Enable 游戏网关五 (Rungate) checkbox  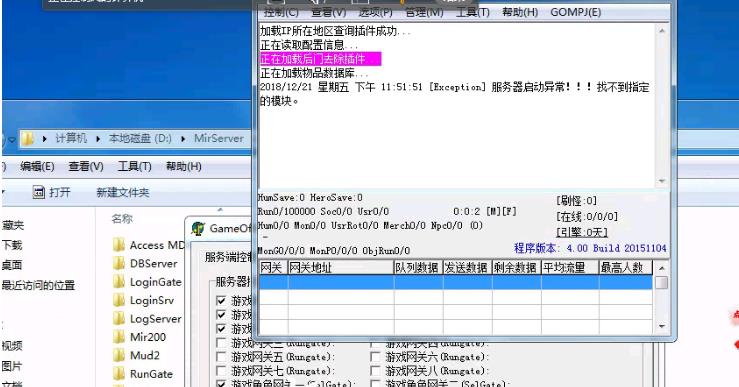(221, 357)
